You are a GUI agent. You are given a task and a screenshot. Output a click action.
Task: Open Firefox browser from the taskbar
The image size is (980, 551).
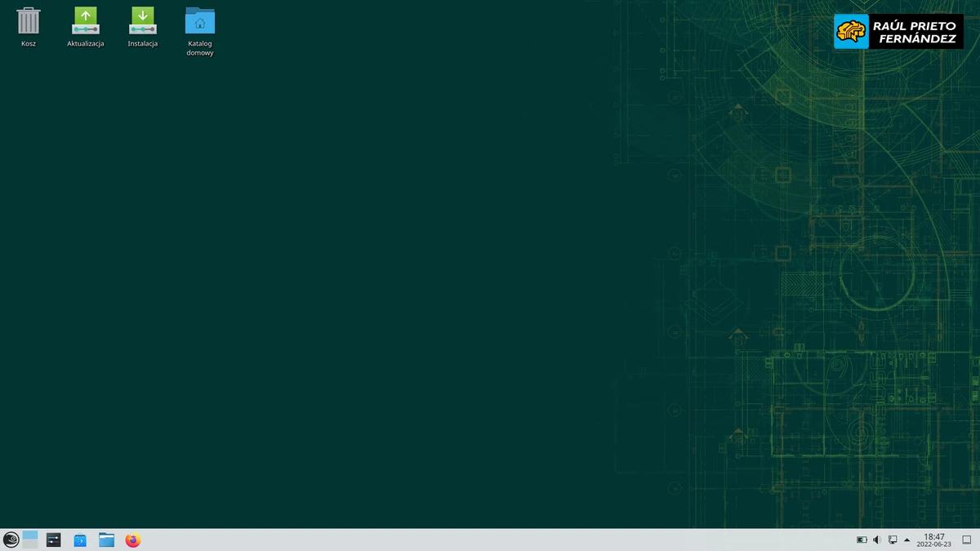tap(132, 540)
